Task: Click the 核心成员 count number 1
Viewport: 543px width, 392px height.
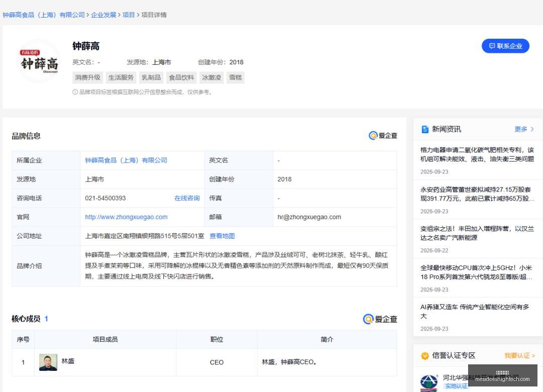Action: [x=46, y=319]
